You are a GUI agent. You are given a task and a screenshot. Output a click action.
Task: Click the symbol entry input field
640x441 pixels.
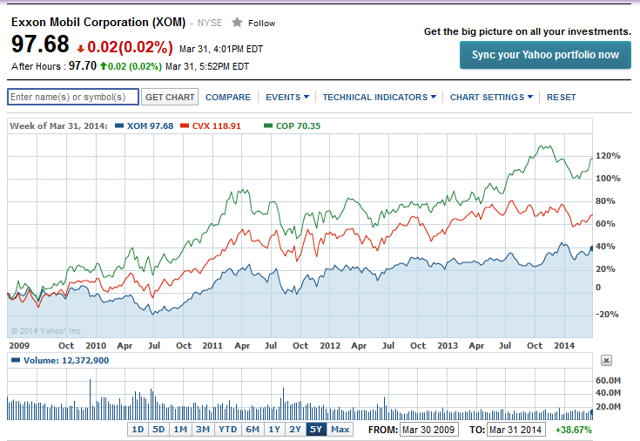tap(73, 97)
